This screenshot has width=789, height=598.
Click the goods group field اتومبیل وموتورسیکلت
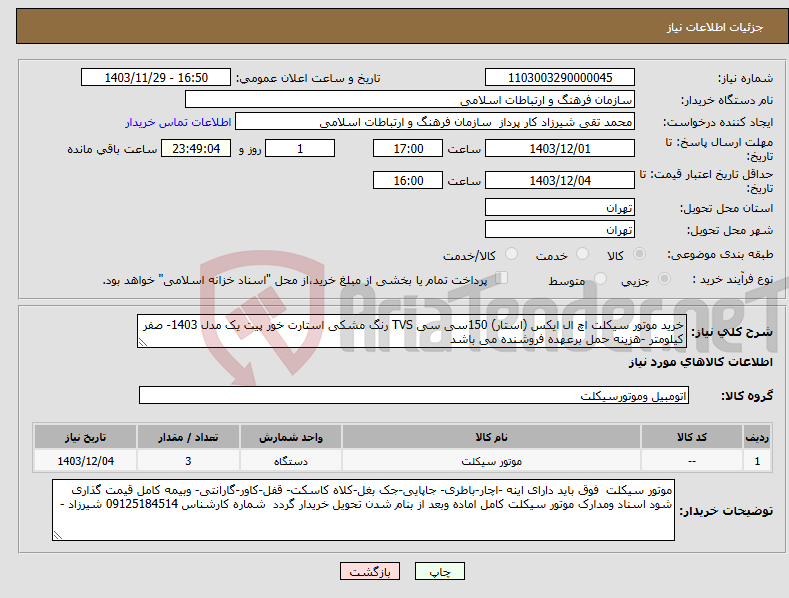pos(414,396)
